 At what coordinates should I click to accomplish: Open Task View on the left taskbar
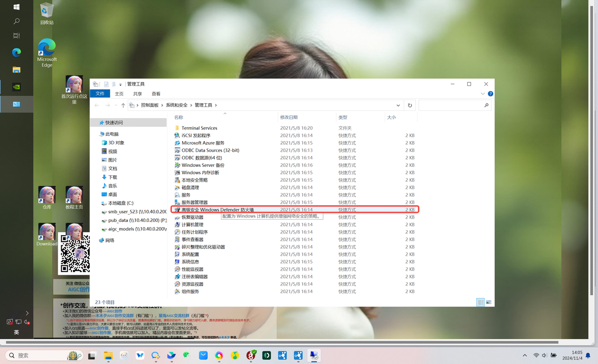16,36
